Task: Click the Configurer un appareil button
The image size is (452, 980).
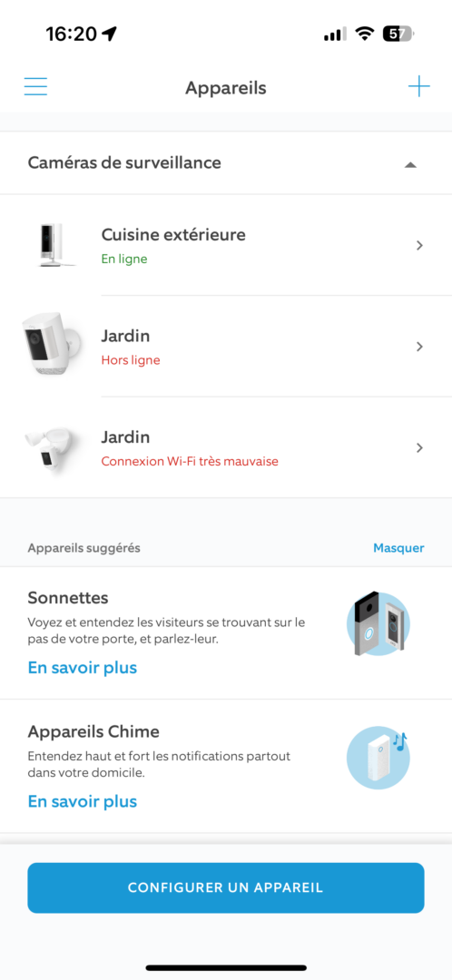Action: point(226,887)
